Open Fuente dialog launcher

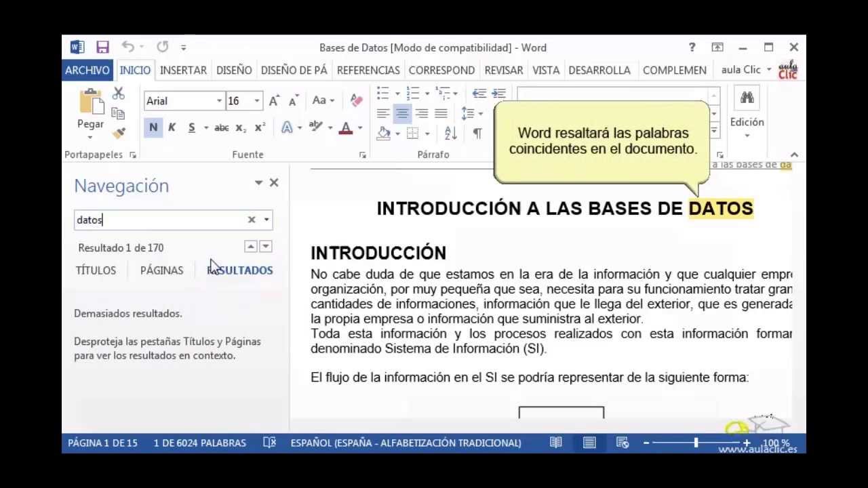[x=363, y=155]
